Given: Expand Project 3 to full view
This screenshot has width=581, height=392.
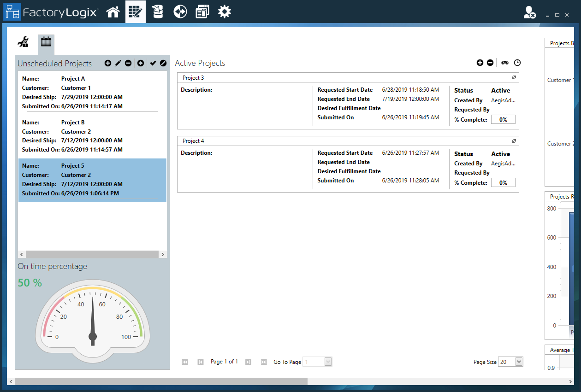Looking at the screenshot, I should tap(514, 77).
